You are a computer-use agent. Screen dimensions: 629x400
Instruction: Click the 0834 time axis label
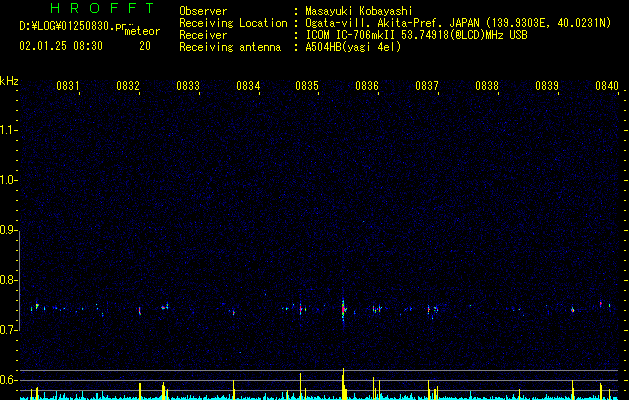(x=248, y=86)
